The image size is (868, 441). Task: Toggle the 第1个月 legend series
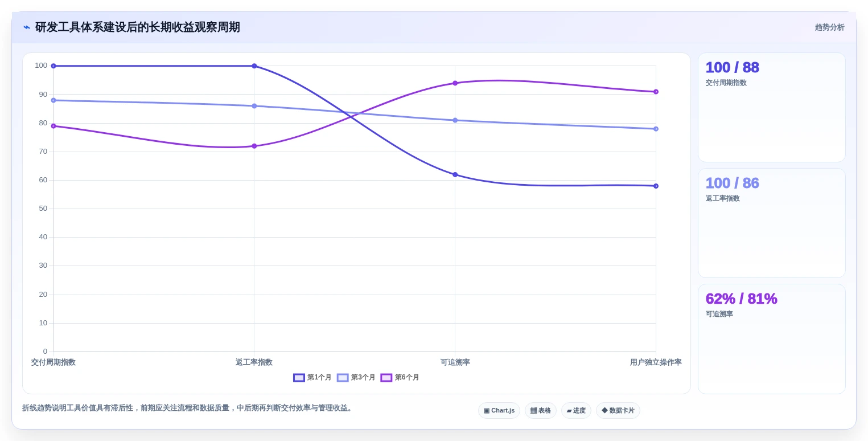point(312,377)
